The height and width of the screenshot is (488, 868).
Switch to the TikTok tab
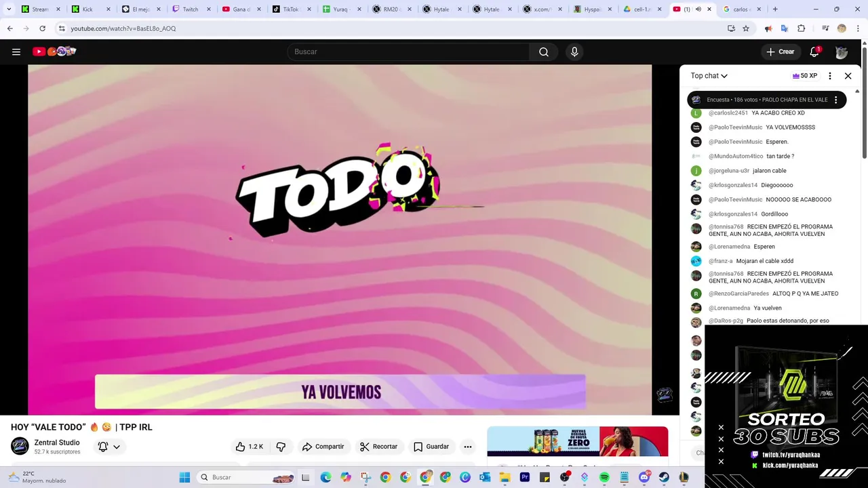[x=292, y=9]
